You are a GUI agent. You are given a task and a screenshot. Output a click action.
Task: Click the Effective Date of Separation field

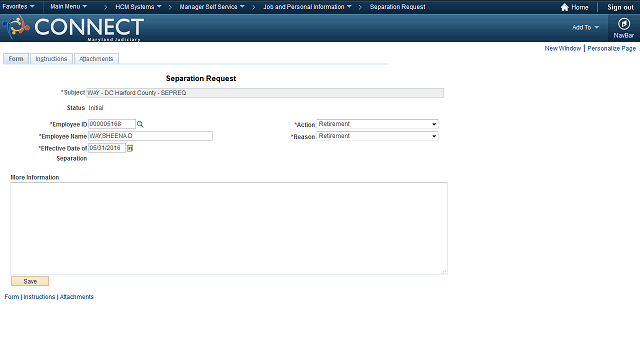coord(107,148)
